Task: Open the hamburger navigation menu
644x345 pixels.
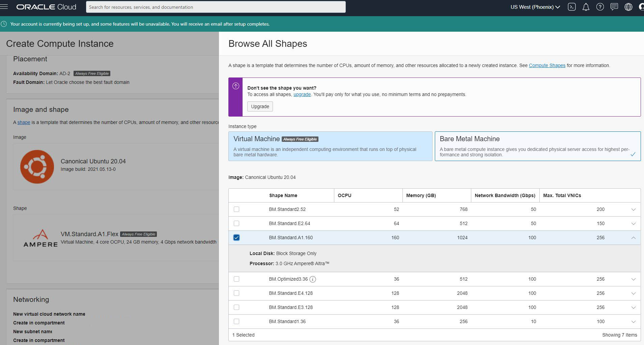Action: pyautogui.click(x=4, y=7)
